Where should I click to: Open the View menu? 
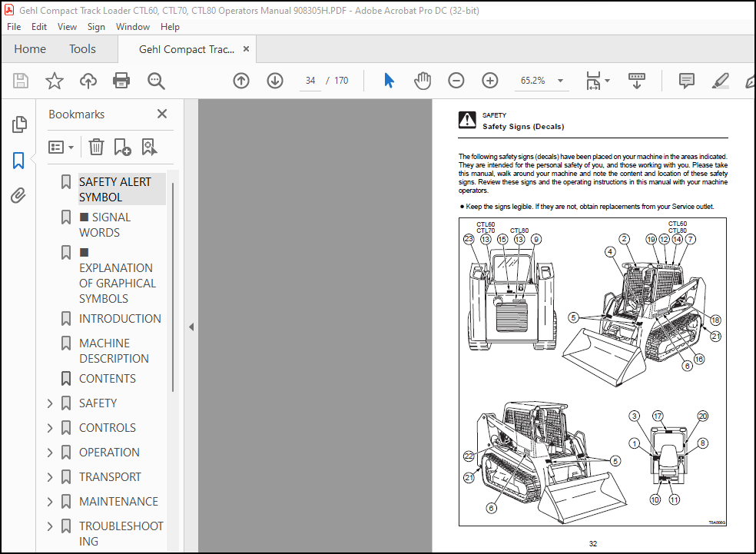tap(67, 27)
